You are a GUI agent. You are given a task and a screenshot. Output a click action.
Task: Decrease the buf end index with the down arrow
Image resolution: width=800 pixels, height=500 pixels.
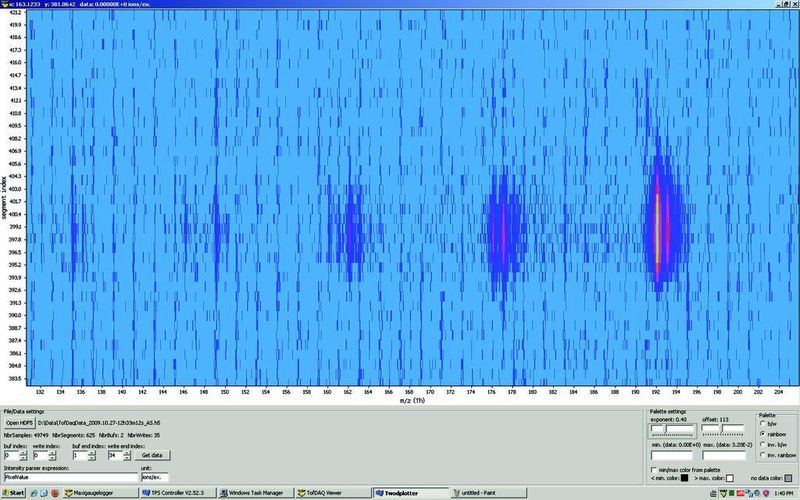point(91,458)
